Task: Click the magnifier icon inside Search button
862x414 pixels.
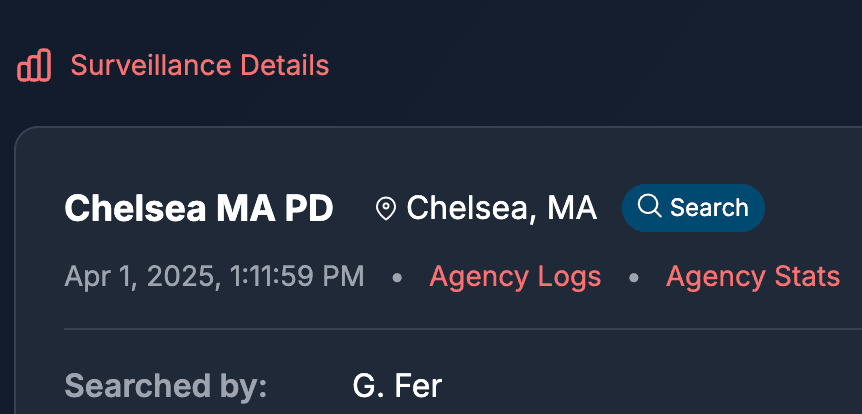Action: coord(649,207)
